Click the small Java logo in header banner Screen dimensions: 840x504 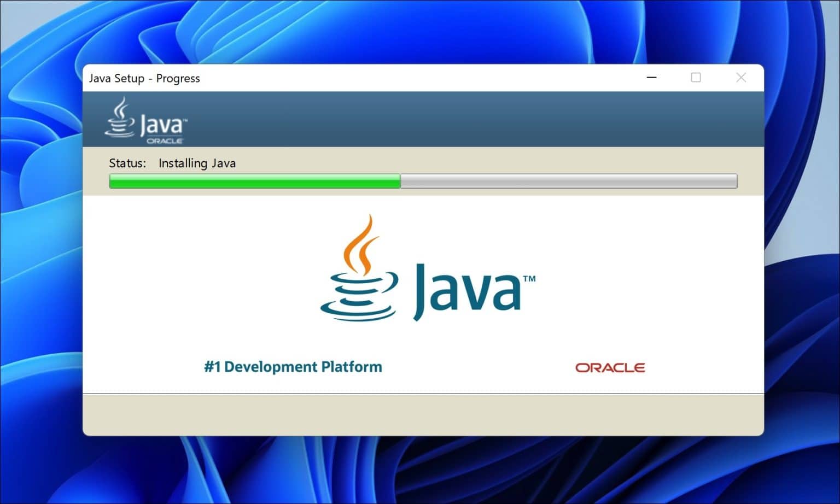point(145,120)
